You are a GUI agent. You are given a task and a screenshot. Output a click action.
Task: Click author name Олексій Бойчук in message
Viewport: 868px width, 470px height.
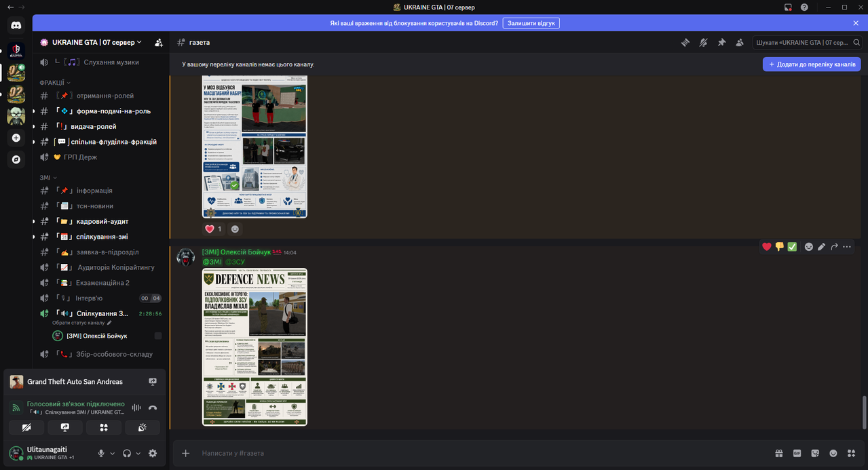click(x=236, y=252)
